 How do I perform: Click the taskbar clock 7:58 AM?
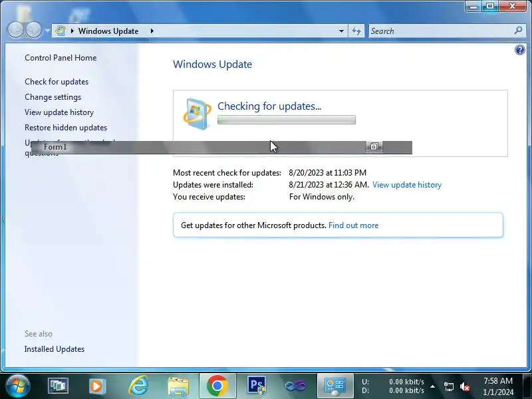click(497, 380)
